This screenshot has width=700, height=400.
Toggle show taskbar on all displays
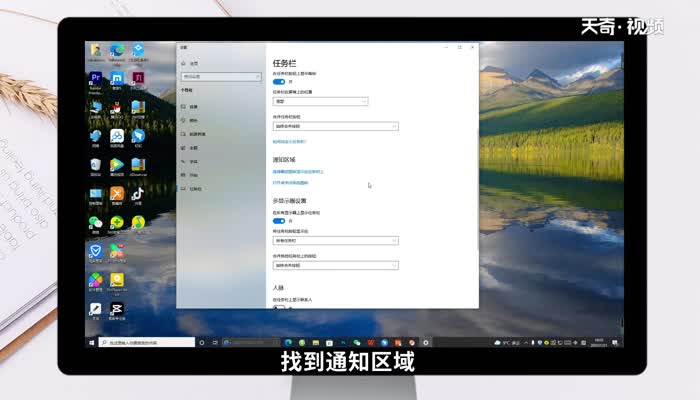pos(279,221)
